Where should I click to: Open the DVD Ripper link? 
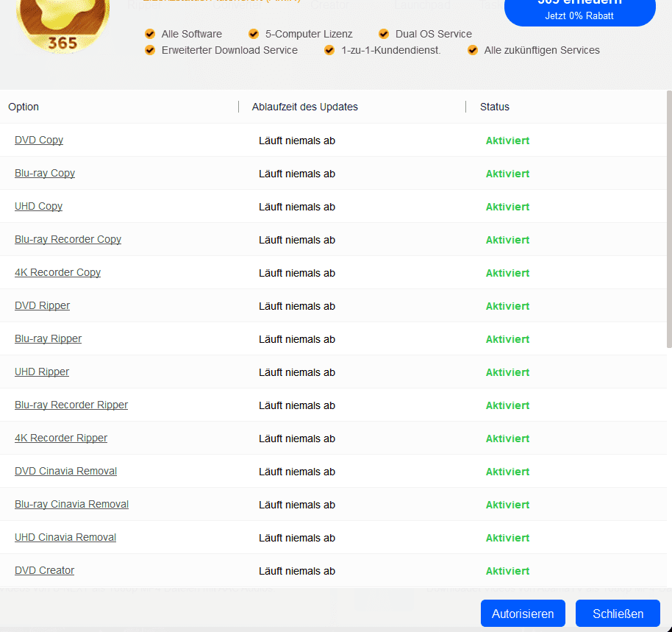click(43, 305)
